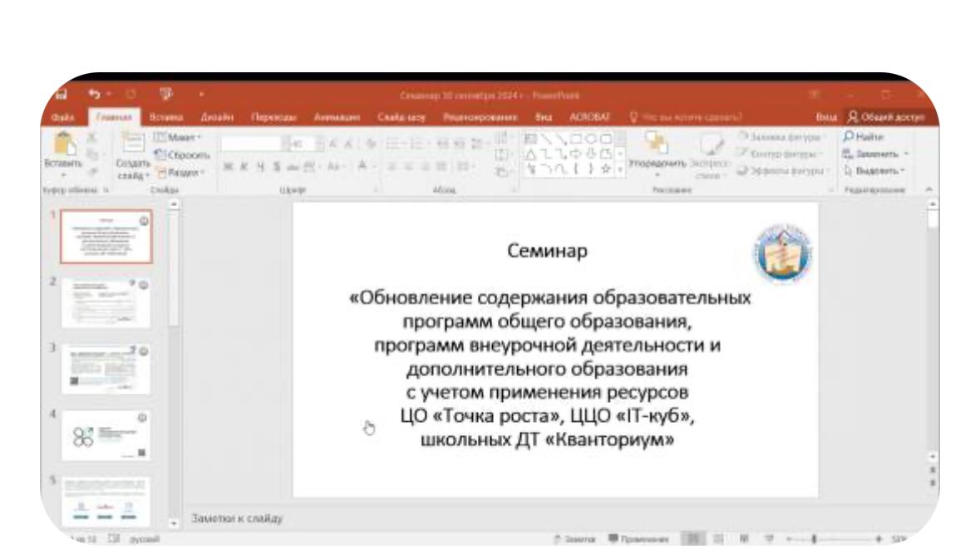Click the clear formatting icon
The height and width of the screenshot is (549, 980).
(371, 145)
